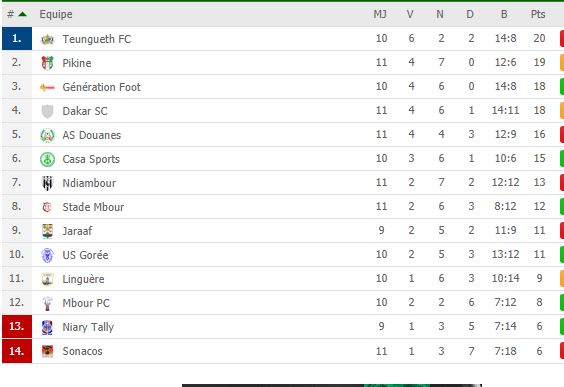Sort the table by rank arrow

tap(22, 14)
